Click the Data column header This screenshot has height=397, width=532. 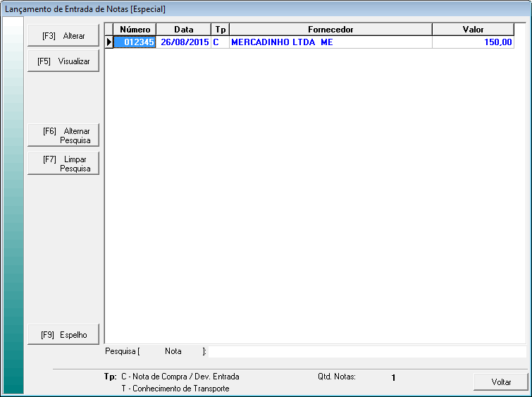[x=183, y=30]
